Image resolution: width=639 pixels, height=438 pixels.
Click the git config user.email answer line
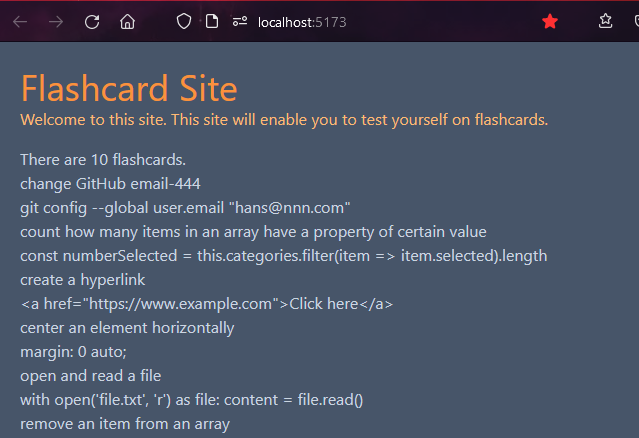click(x=185, y=208)
